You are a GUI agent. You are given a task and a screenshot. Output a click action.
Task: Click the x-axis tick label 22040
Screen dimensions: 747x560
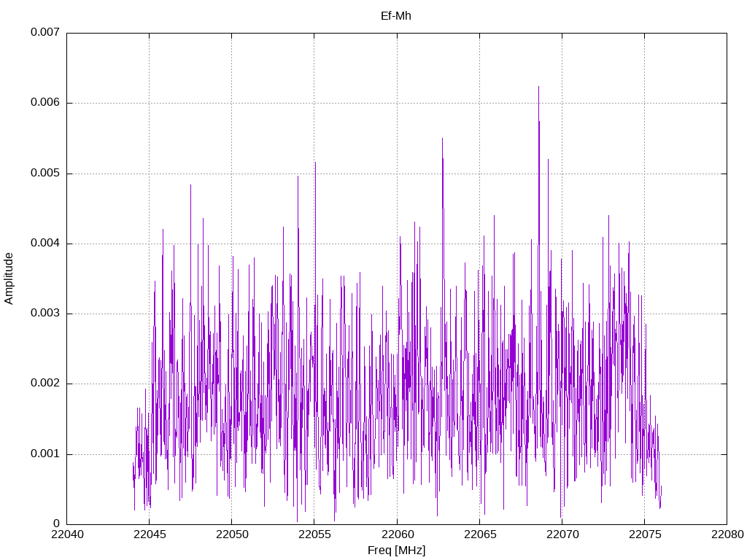(67, 534)
